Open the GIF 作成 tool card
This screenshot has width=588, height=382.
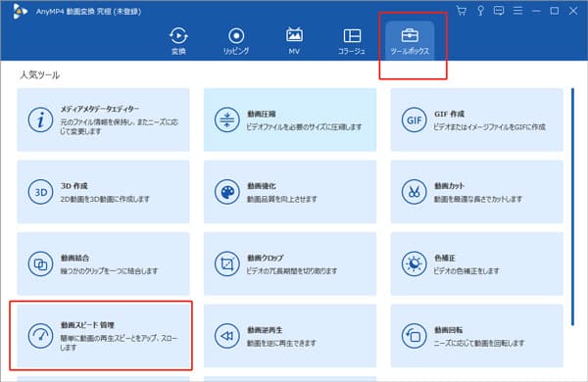tap(477, 119)
